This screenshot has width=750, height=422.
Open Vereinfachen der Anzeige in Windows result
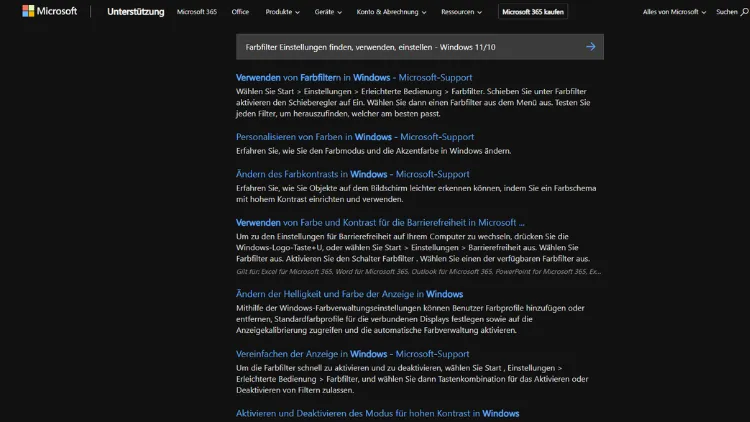[353, 354]
